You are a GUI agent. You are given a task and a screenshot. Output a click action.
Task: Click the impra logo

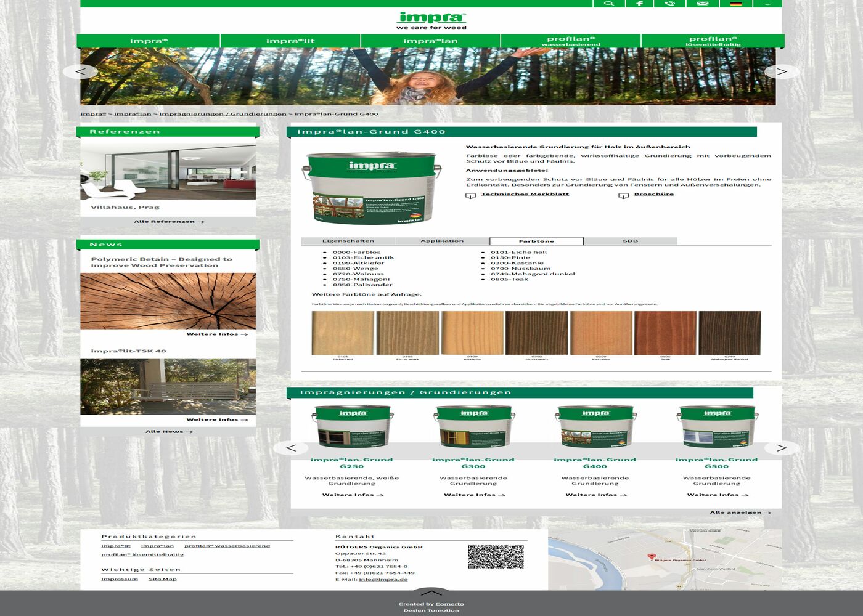(431, 20)
